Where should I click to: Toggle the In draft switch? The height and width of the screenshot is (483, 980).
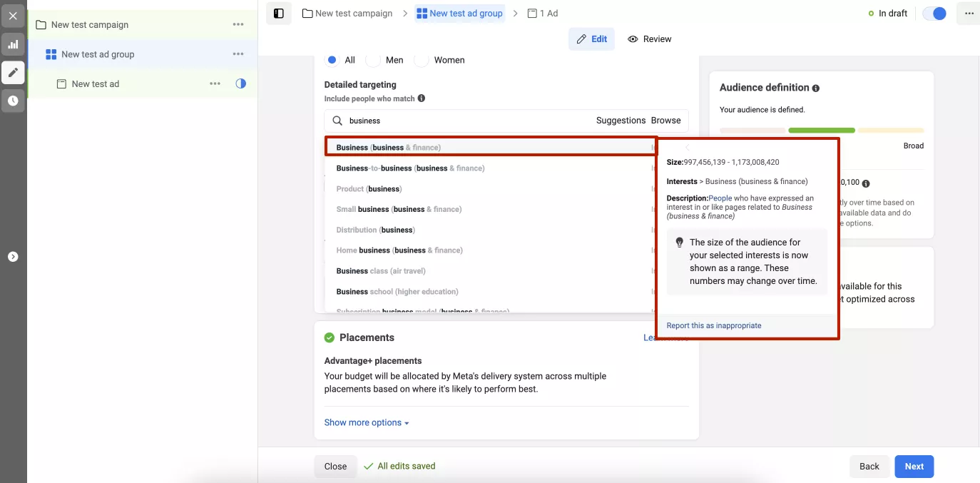(x=934, y=14)
